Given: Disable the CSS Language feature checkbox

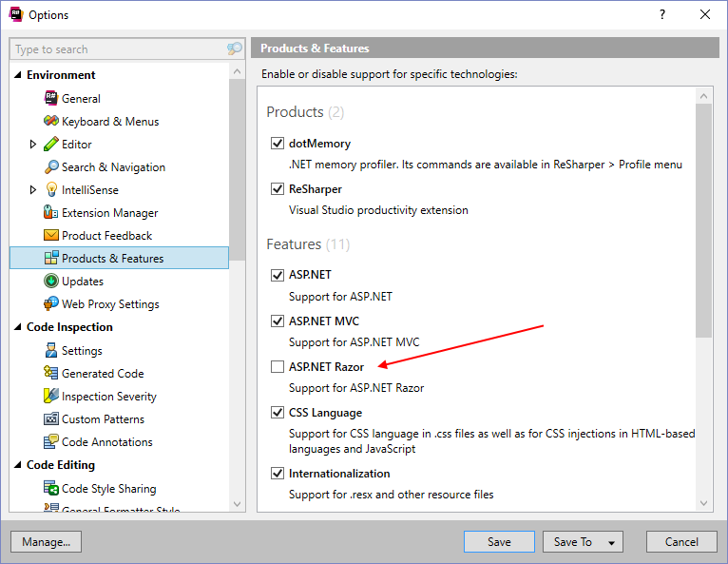Looking at the screenshot, I should 277,413.
